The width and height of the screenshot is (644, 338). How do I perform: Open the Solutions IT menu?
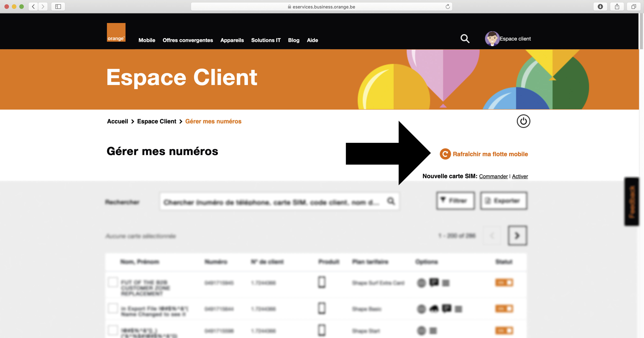point(266,40)
